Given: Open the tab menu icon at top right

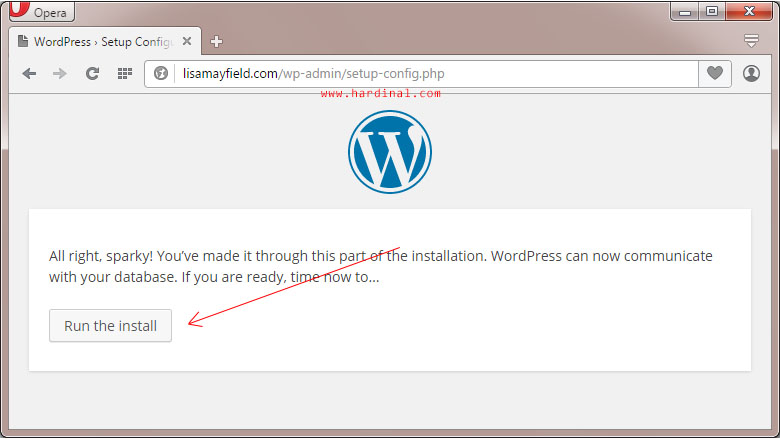Looking at the screenshot, I should pos(751,41).
